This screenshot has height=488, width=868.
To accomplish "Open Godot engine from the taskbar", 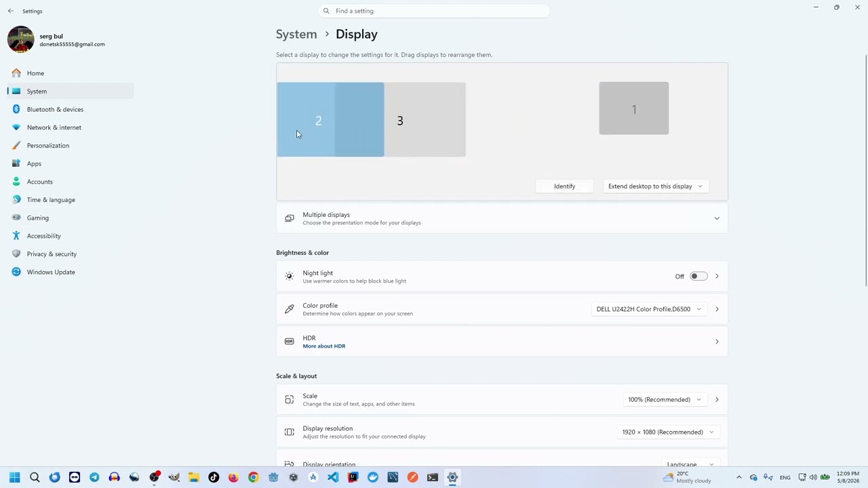I will tap(273, 477).
